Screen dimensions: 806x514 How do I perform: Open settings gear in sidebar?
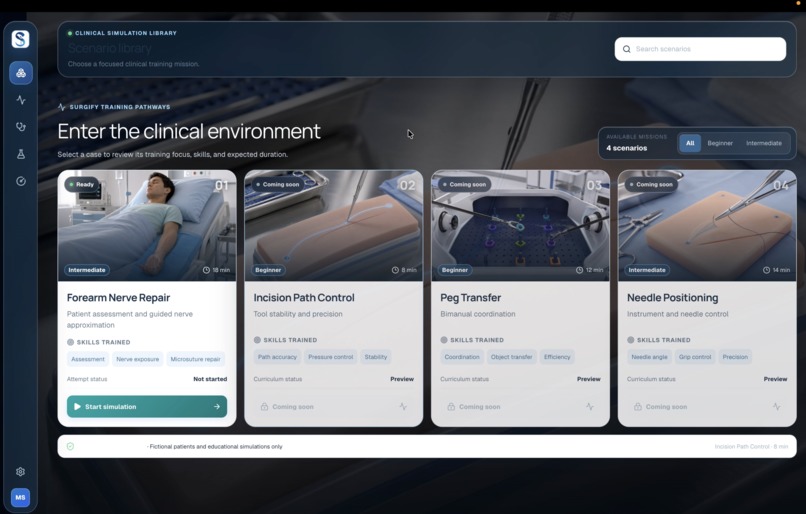point(21,471)
